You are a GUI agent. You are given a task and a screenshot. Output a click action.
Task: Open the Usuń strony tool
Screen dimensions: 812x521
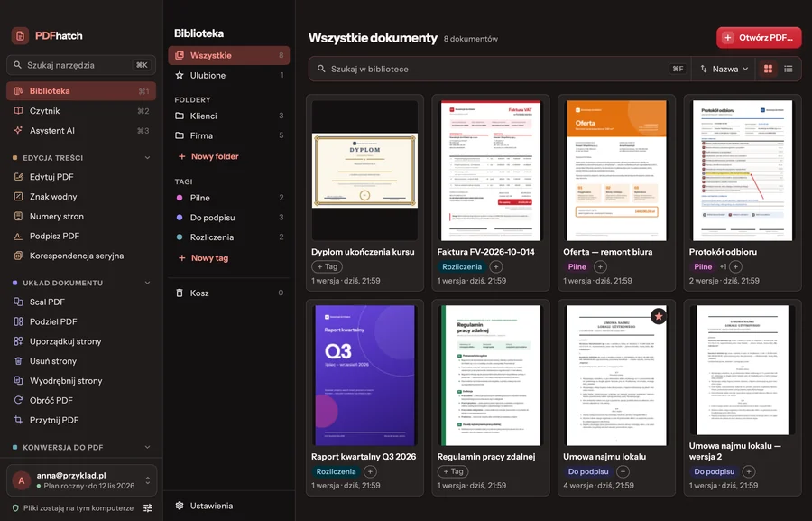pyautogui.click(x=81, y=361)
